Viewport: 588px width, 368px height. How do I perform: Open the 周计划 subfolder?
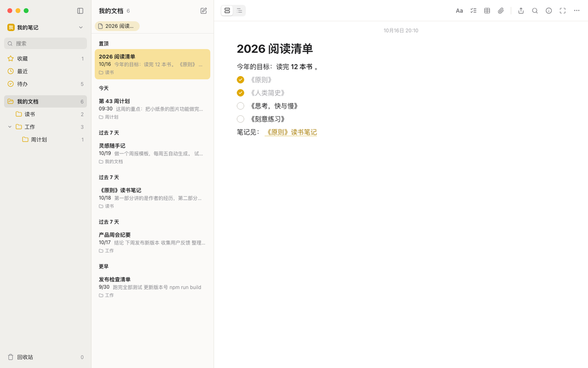pos(46,140)
